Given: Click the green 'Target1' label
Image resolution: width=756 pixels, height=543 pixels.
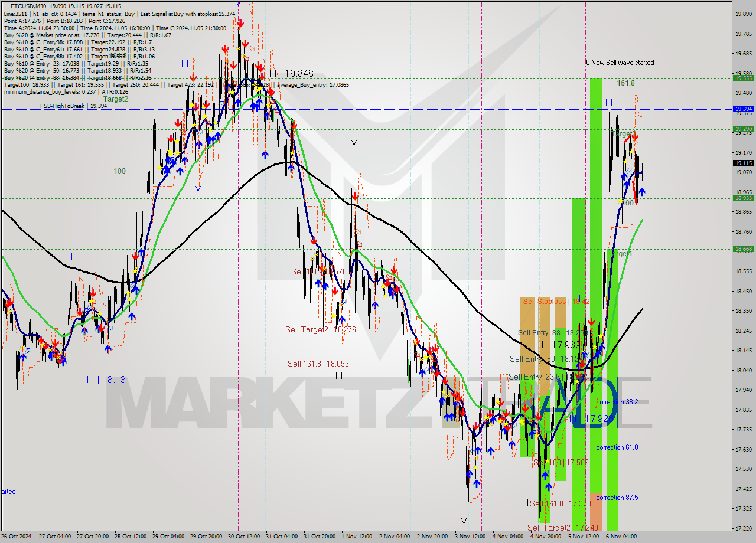Looking at the screenshot, I should [x=620, y=253].
